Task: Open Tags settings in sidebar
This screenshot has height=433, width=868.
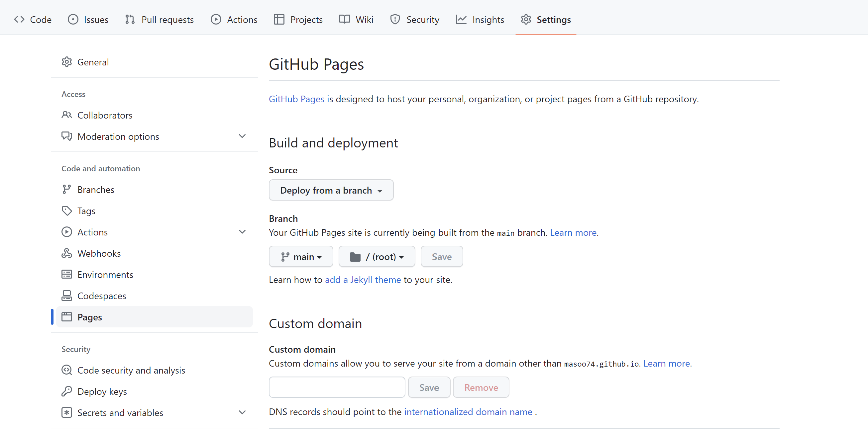Action: [x=154, y=211]
